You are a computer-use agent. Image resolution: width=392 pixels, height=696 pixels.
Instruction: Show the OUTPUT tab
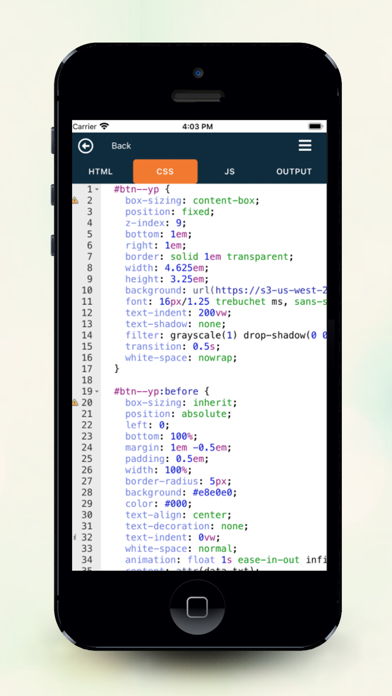(x=294, y=171)
